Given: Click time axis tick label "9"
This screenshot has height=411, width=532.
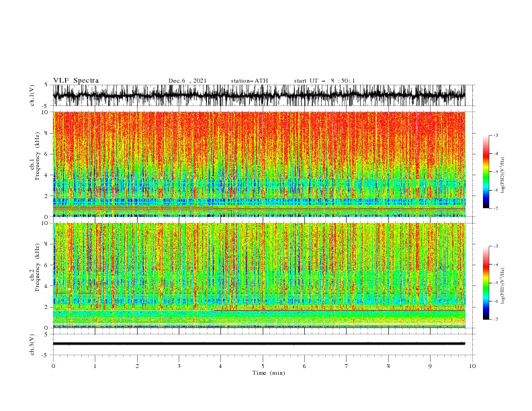Looking at the screenshot, I should tap(430, 366).
